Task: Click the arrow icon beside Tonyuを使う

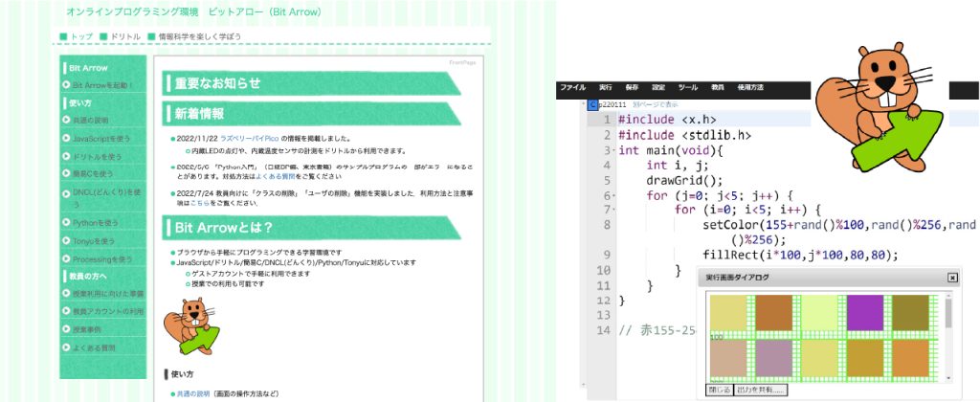Action: point(66,240)
